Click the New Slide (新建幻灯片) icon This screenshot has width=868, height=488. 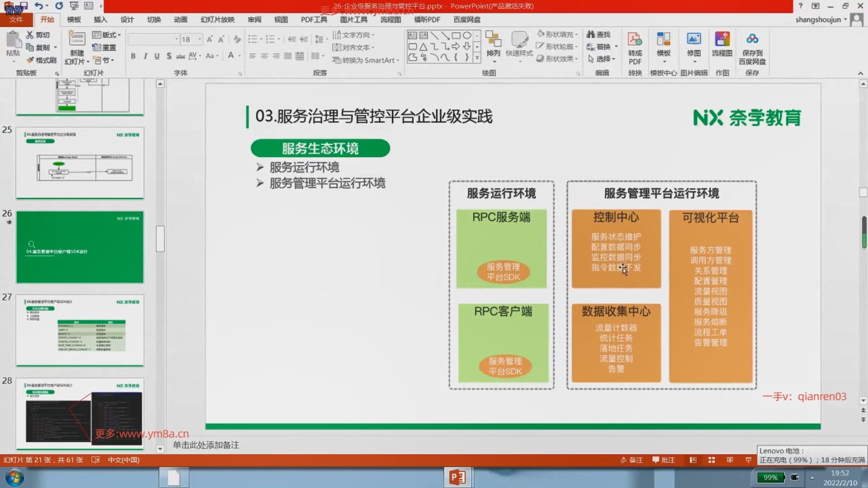tap(76, 40)
